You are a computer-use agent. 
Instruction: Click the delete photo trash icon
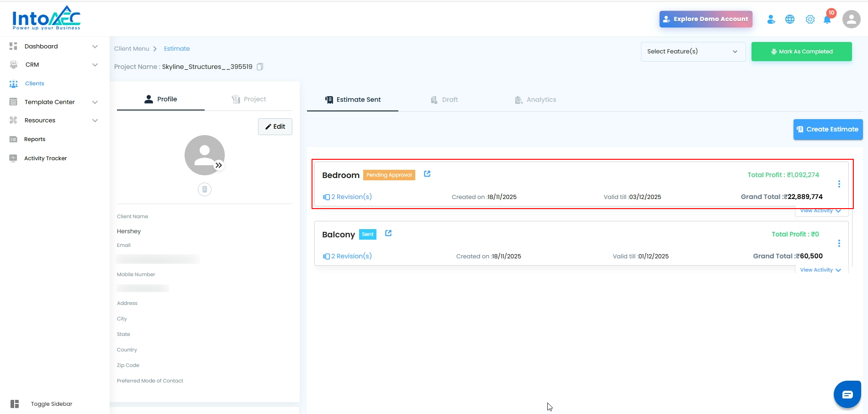(205, 189)
